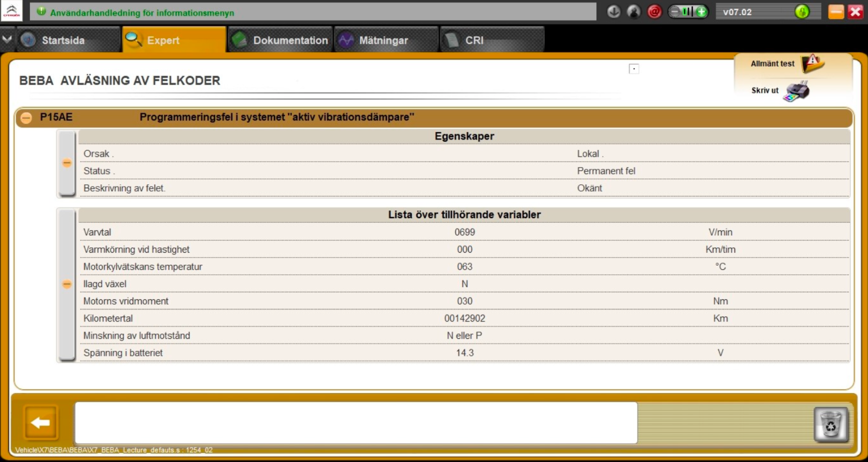Expand the dropdown arrow left of Startsida
The image size is (868, 462).
click(7, 40)
